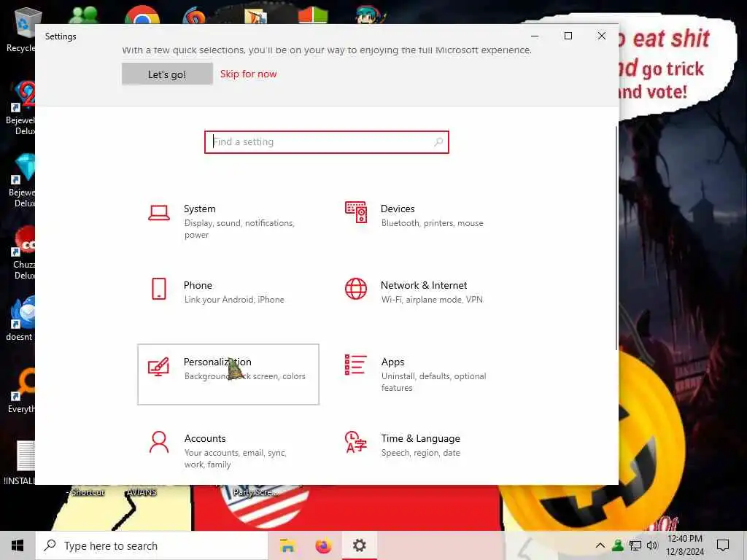The width and height of the screenshot is (747, 560).
Task: Open Apps settings by its title
Action: (392, 362)
